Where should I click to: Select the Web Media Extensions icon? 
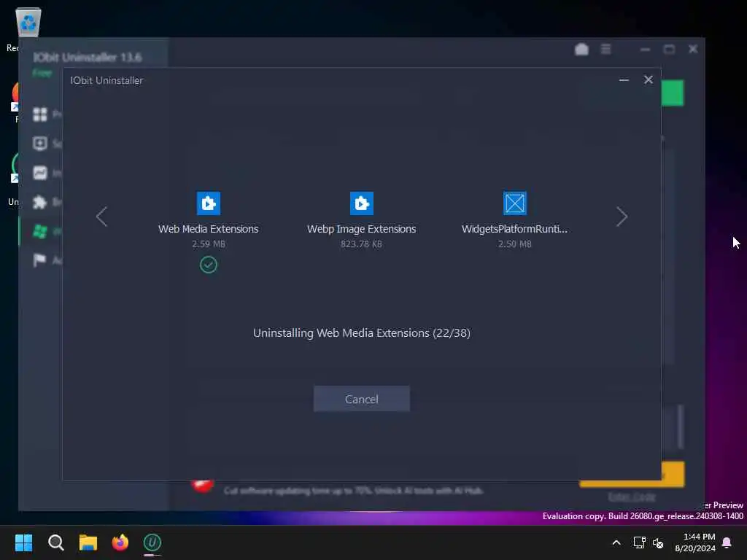208,203
